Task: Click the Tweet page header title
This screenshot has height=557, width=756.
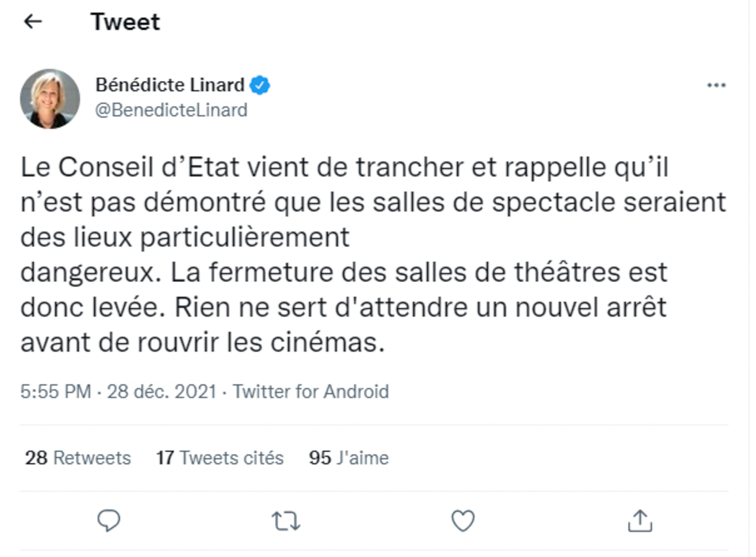Action: coord(125,22)
